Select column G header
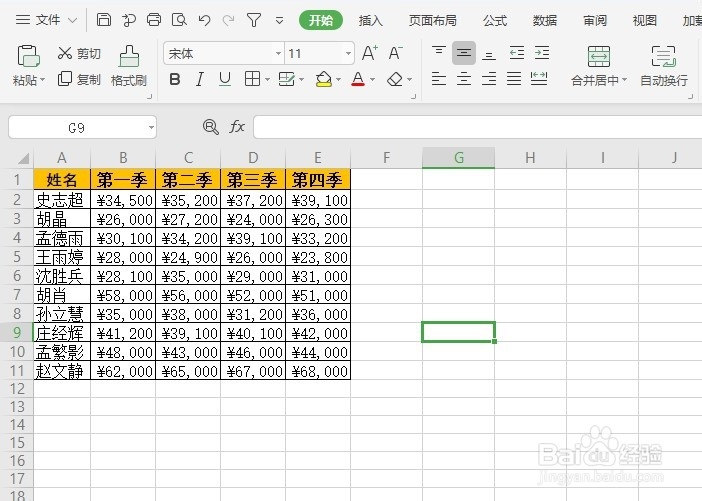Image resolution: width=702 pixels, height=501 pixels. [x=458, y=158]
